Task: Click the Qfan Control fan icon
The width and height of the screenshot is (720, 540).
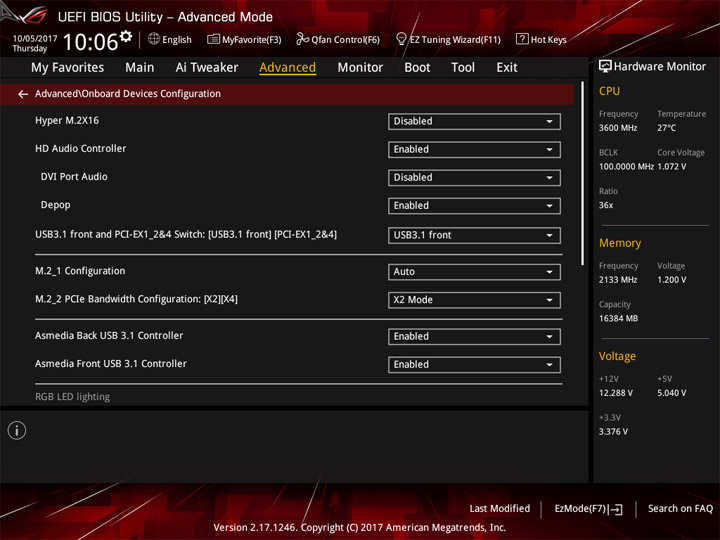Action: pyautogui.click(x=302, y=39)
